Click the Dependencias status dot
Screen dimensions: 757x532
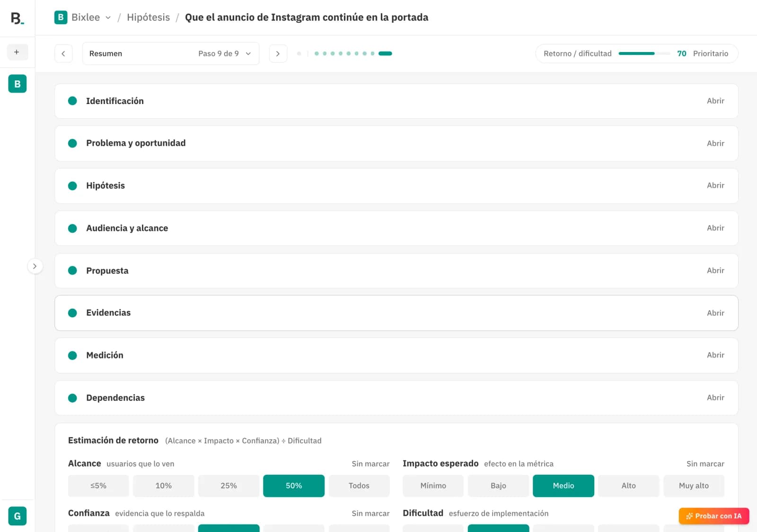pos(72,398)
